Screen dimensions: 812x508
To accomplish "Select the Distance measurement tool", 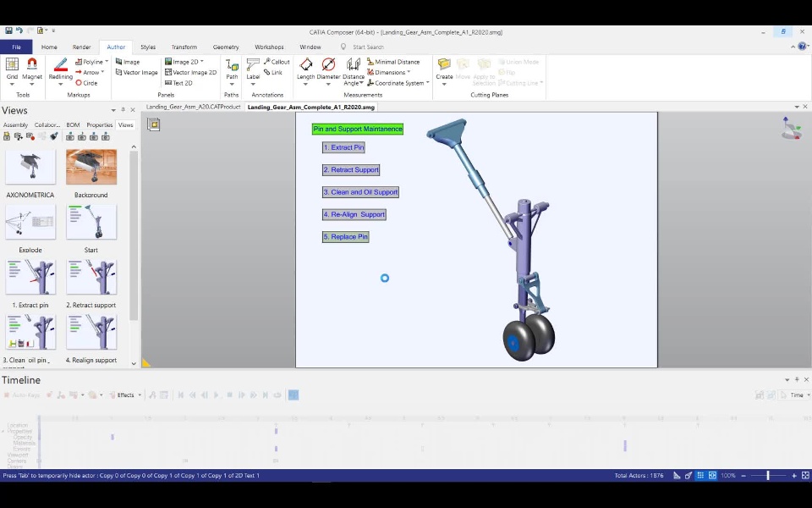I will [x=354, y=69].
